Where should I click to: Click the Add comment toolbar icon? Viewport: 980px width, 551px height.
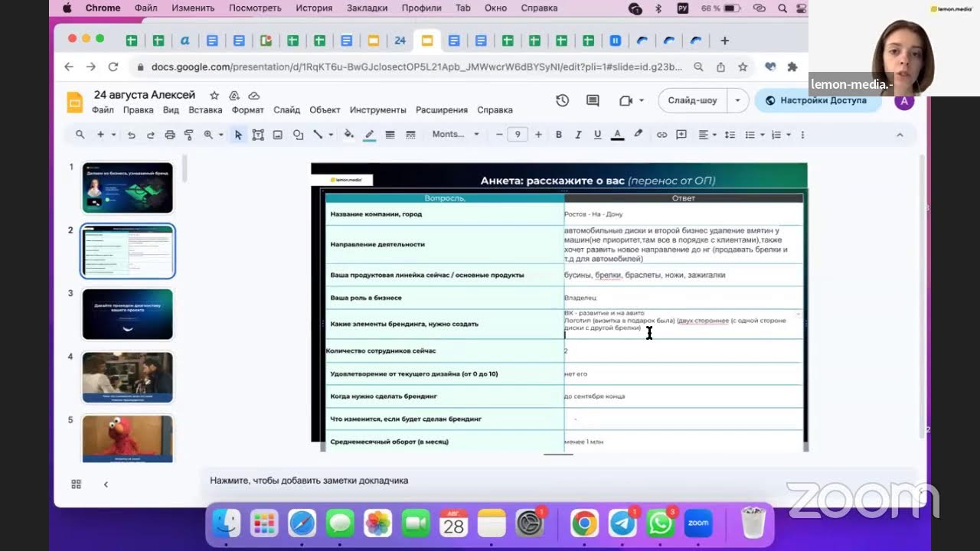(x=681, y=135)
